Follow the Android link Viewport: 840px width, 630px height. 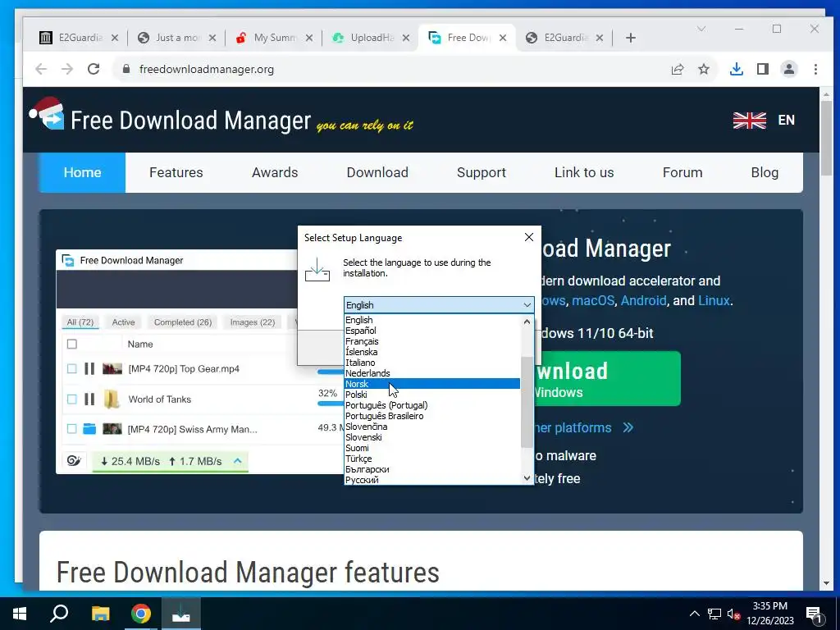coord(643,300)
